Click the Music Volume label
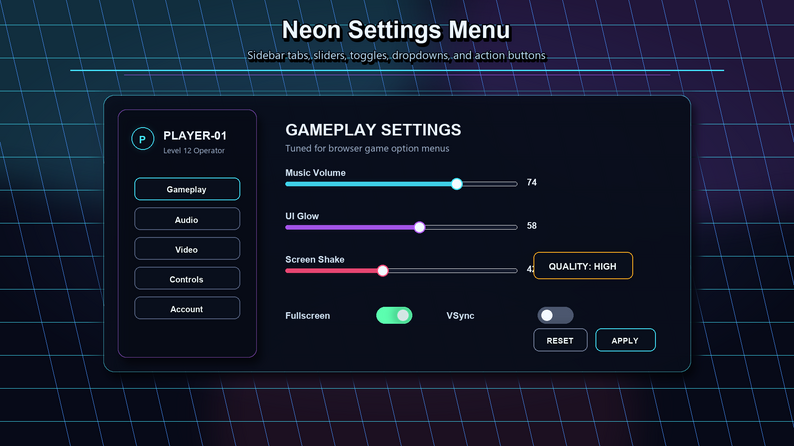The height and width of the screenshot is (446, 794). point(315,173)
